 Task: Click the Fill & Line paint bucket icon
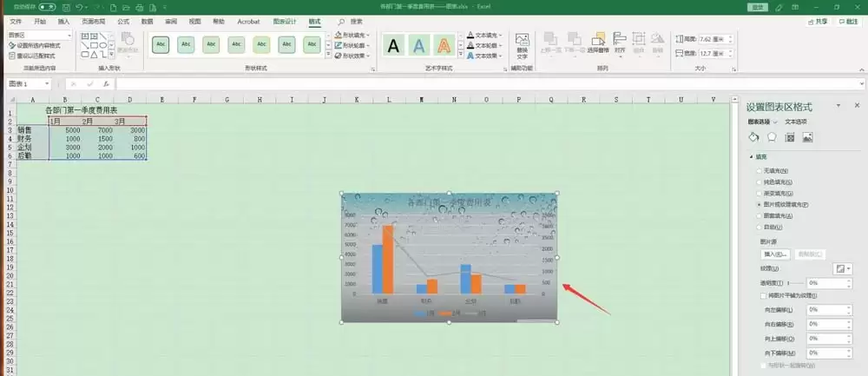pyautogui.click(x=753, y=137)
